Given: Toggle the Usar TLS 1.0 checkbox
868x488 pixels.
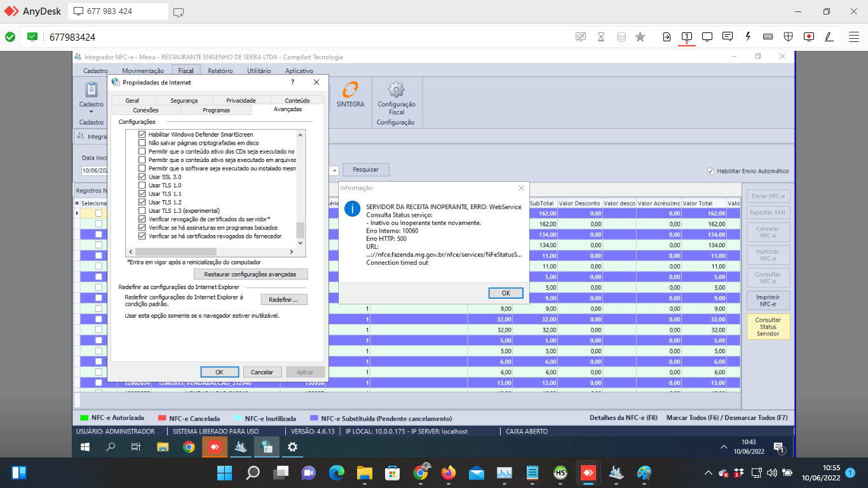Looking at the screenshot, I should (x=142, y=185).
